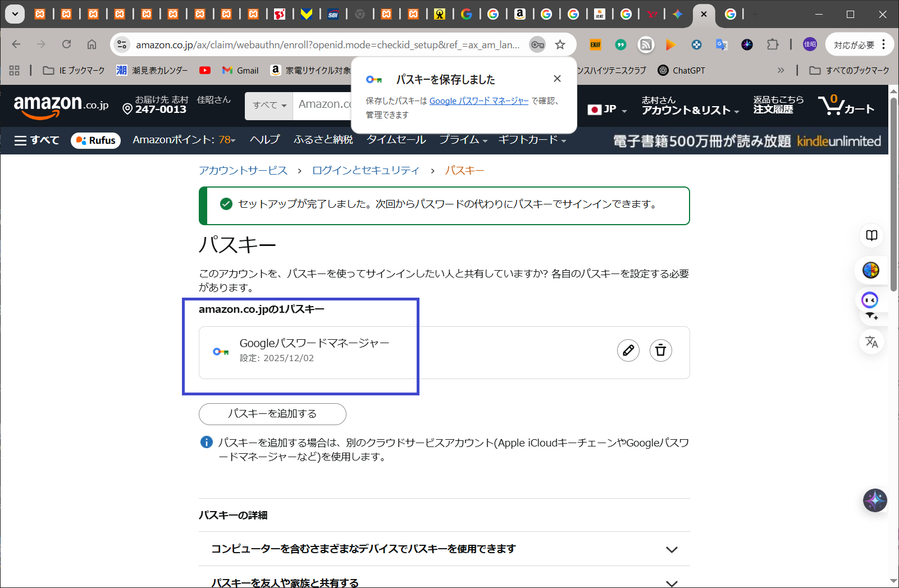Expand the devices passkey details section

[x=671, y=549]
